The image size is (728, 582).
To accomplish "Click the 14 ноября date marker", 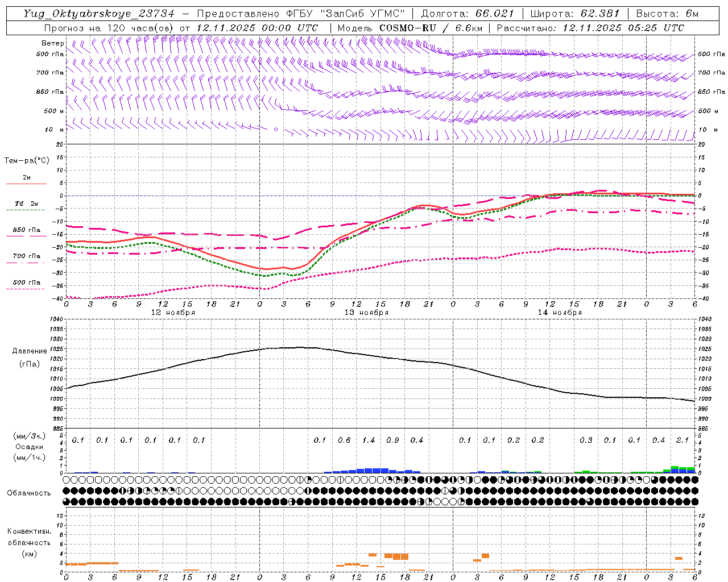I will (560, 312).
